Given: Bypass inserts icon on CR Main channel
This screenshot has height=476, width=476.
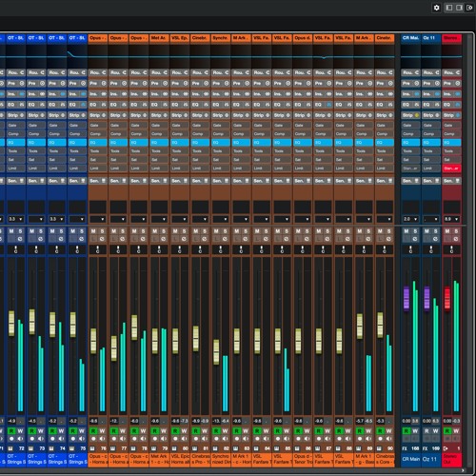Looking at the screenshot, I should [x=417, y=94].
